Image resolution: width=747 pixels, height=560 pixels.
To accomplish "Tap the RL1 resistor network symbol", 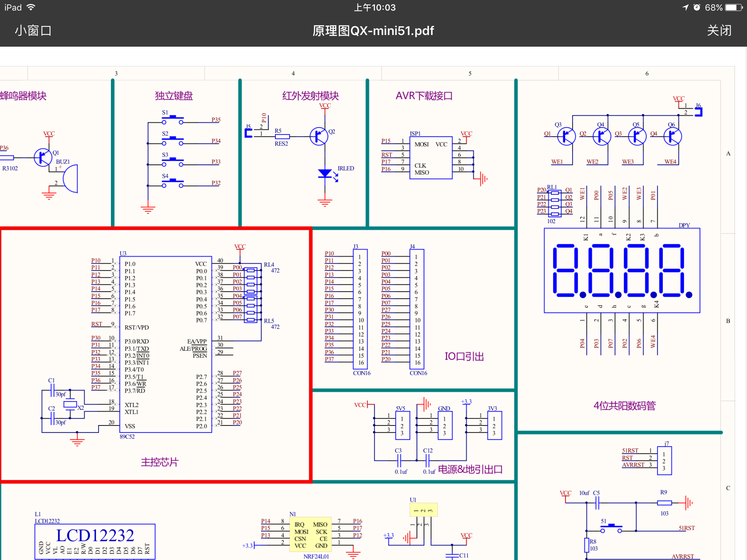I will tap(555, 203).
